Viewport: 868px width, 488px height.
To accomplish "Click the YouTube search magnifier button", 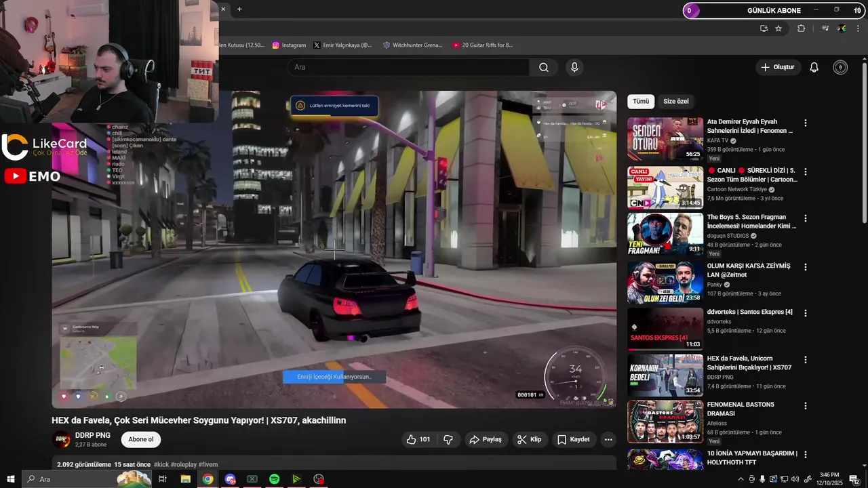I will [x=544, y=67].
